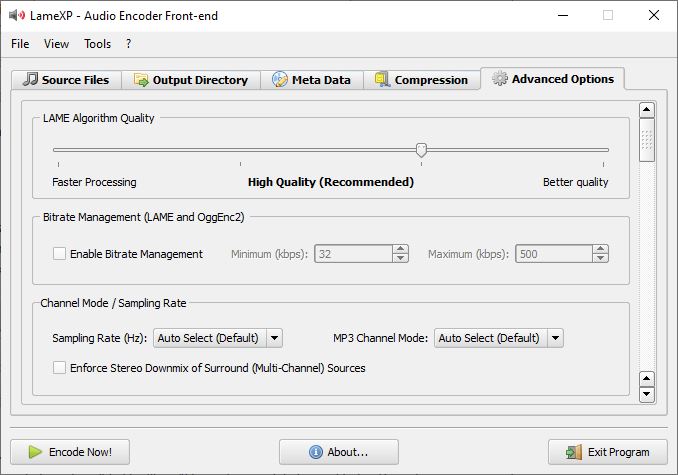
Task: Click the LameXP speaker icon in title bar
Action: pyautogui.click(x=17, y=16)
